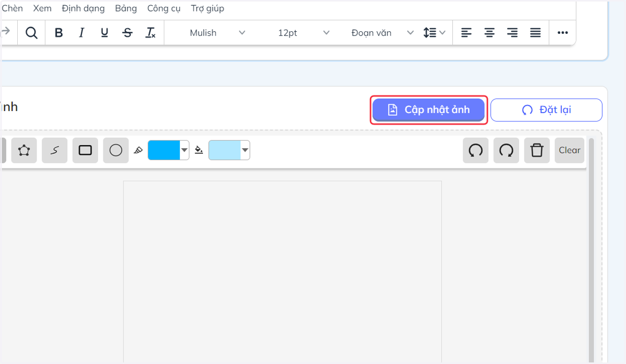Open the Mulish font family dropdown
This screenshot has height=364, width=626.
point(217,33)
